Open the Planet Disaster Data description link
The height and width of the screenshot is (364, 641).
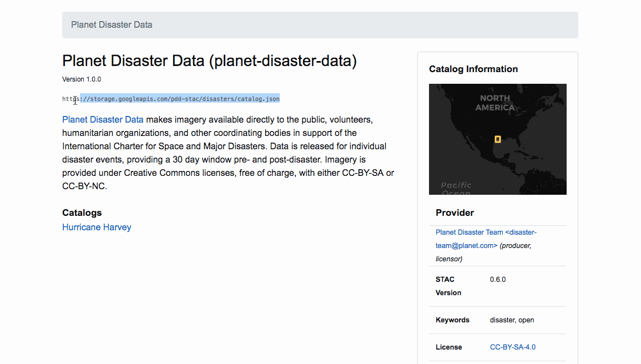click(103, 120)
